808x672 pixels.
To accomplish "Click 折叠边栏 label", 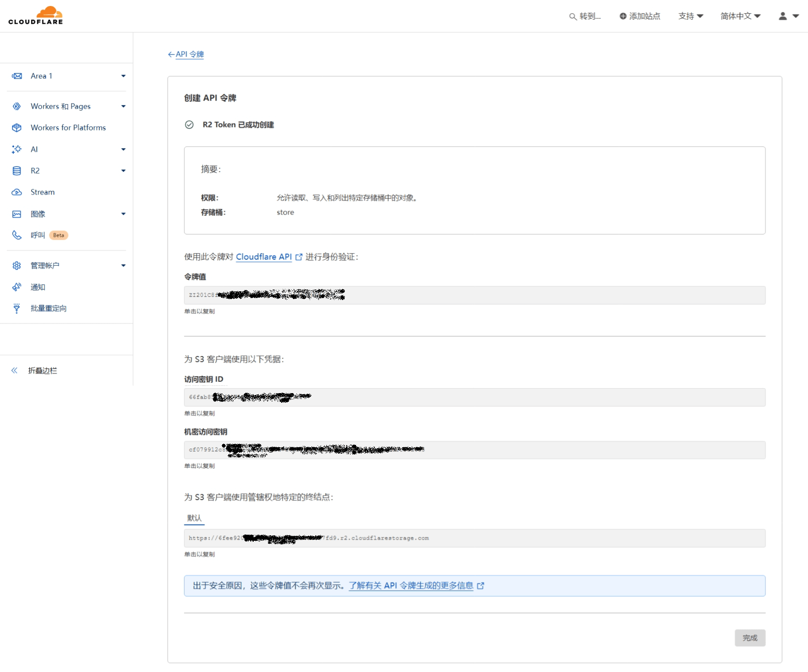I will (43, 371).
